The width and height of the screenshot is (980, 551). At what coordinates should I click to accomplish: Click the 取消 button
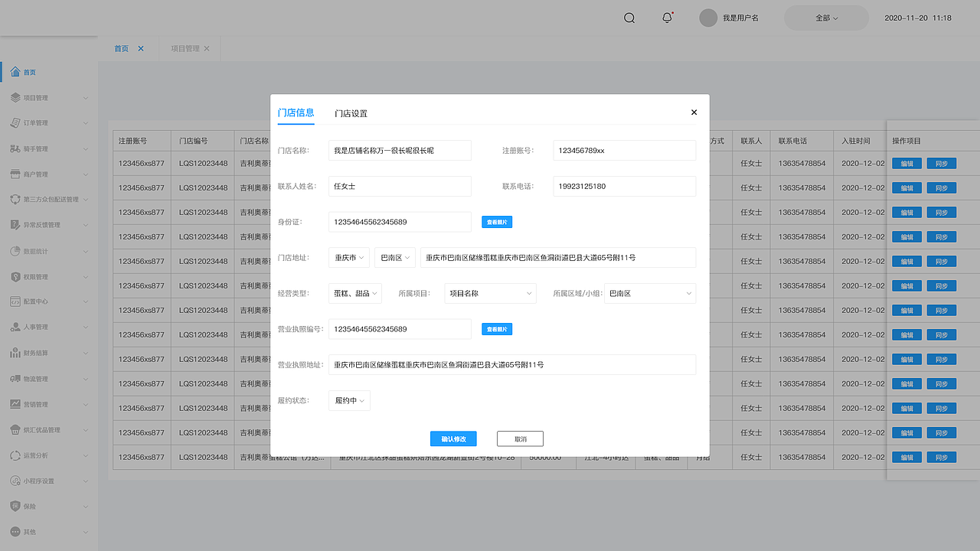pos(520,439)
